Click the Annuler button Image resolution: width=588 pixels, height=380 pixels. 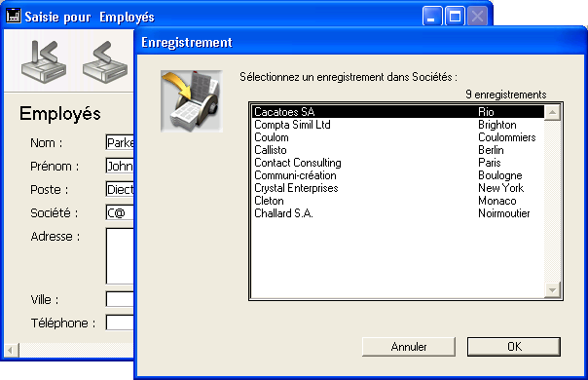(409, 347)
